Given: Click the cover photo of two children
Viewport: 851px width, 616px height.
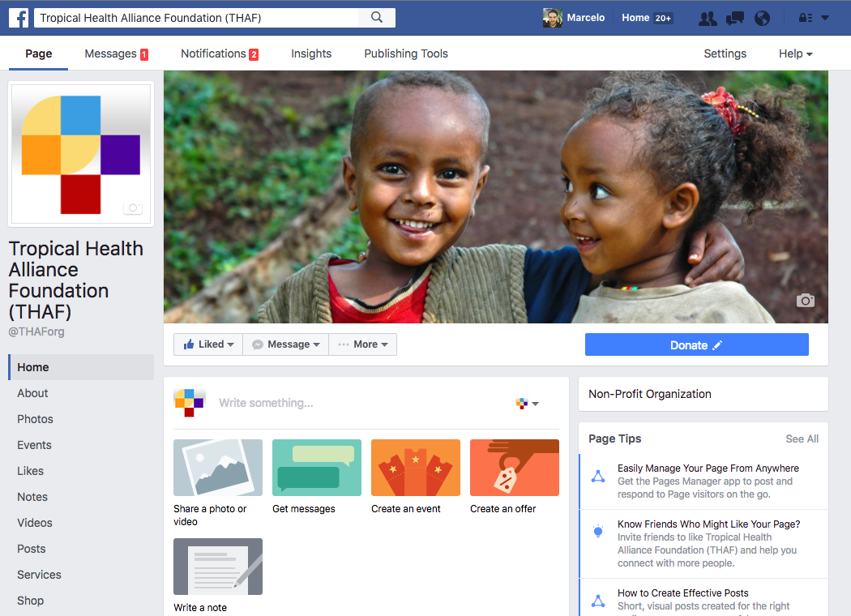Looking at the screenshot, I should 495,197.
